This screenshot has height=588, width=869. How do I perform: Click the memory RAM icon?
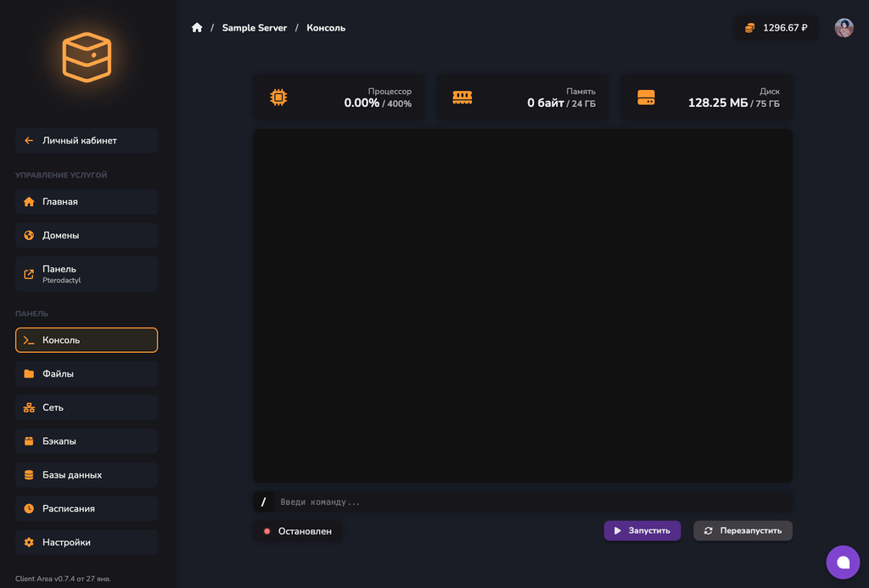point(462,98)
